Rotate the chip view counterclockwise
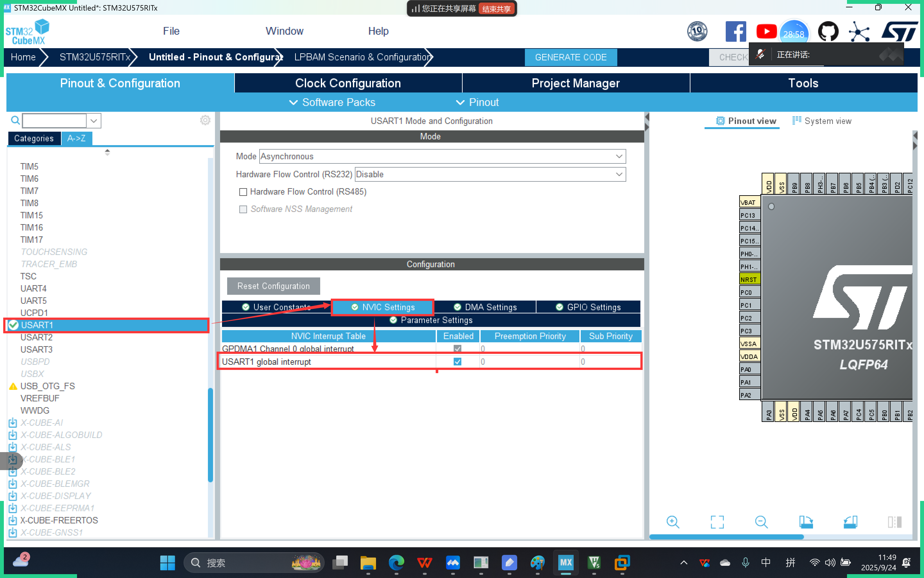 [850, 522]
